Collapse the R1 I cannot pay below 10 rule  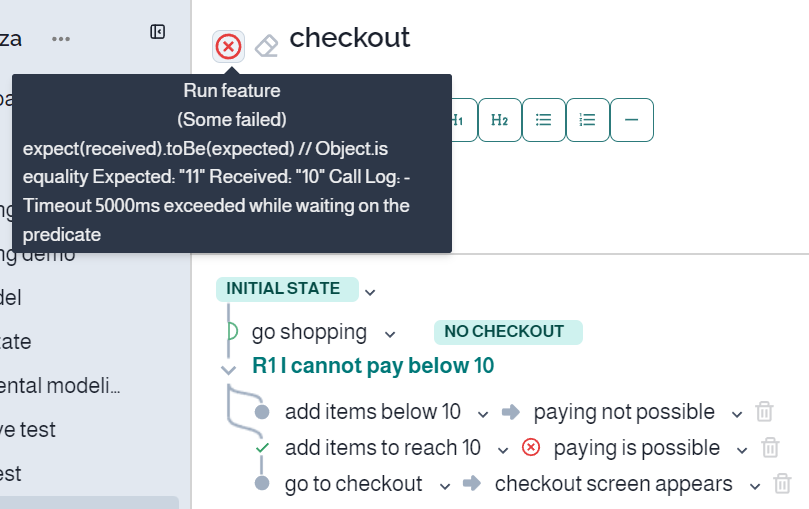coord(228,370)
